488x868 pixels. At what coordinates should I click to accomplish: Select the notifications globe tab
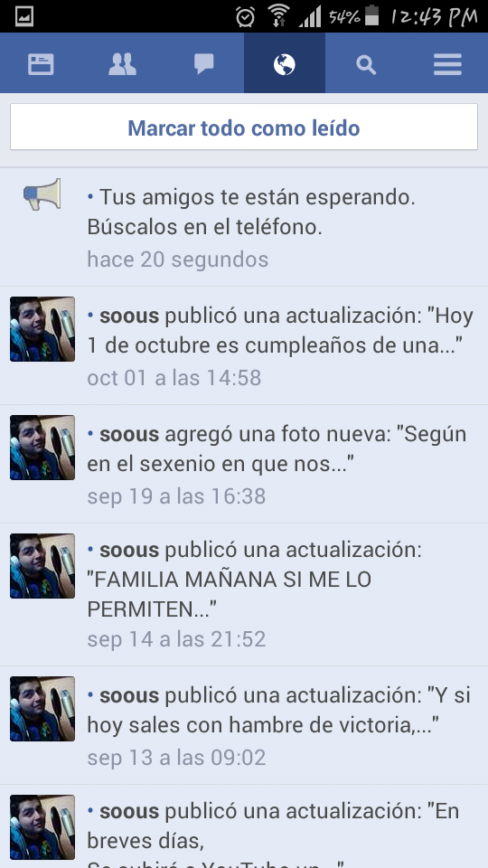click(285, 63)
